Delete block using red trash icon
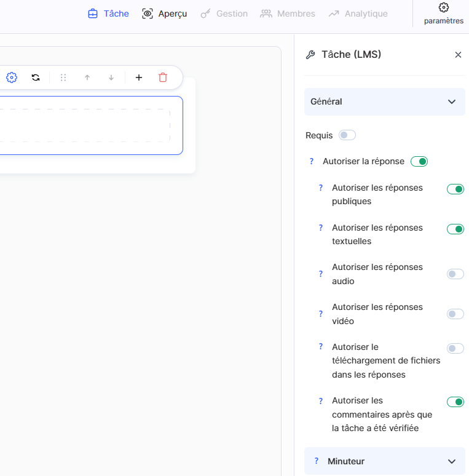This screenshot has height=476, width=469. pos(163,77)
